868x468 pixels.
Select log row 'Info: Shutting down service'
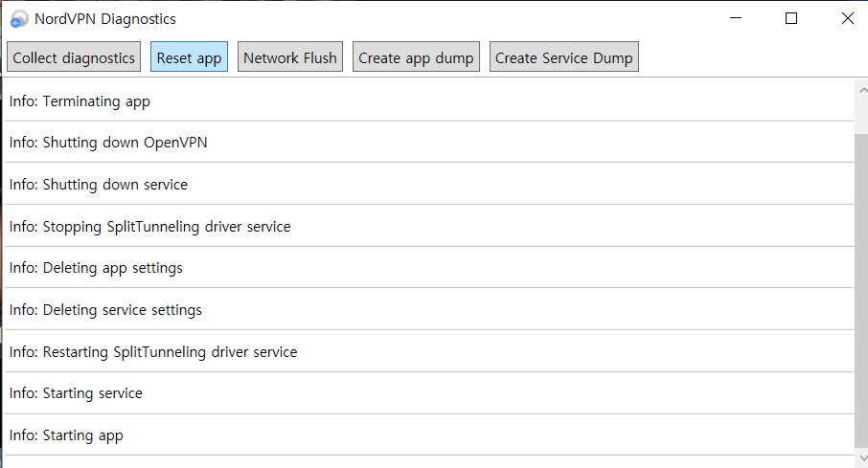[429, 184]
